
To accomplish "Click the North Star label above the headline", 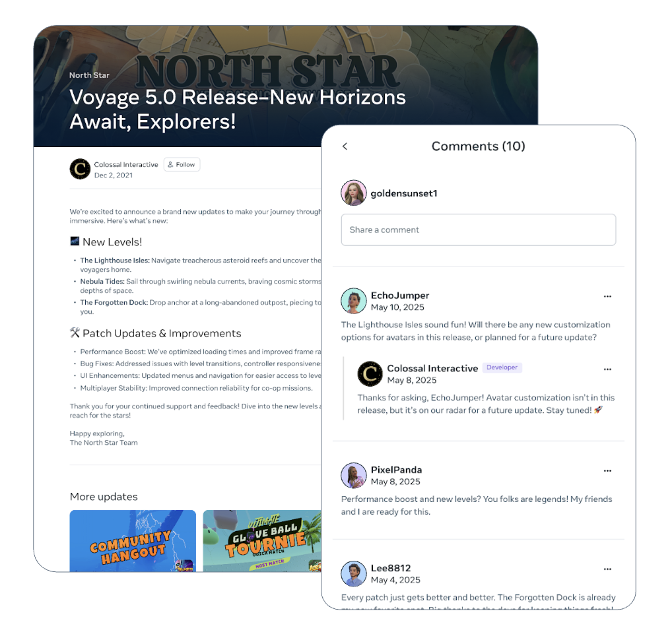I will 89,75.
